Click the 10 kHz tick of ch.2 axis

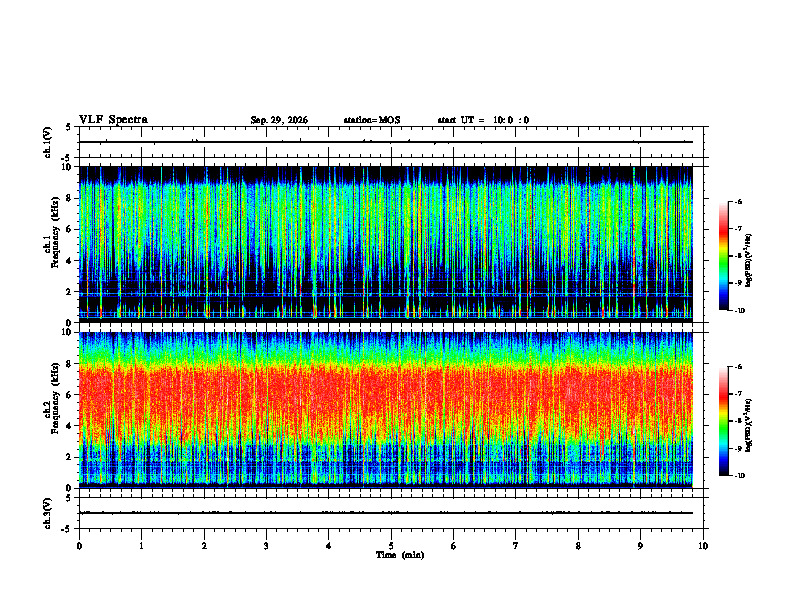click(68, 332)
